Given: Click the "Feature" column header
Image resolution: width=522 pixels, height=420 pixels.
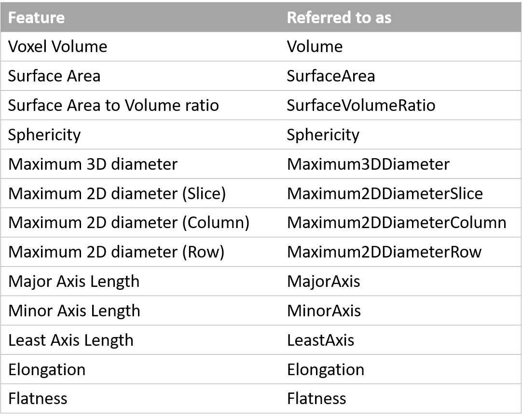Looking at the screenshot, I should pyautogui.click(x=37, y=18).
